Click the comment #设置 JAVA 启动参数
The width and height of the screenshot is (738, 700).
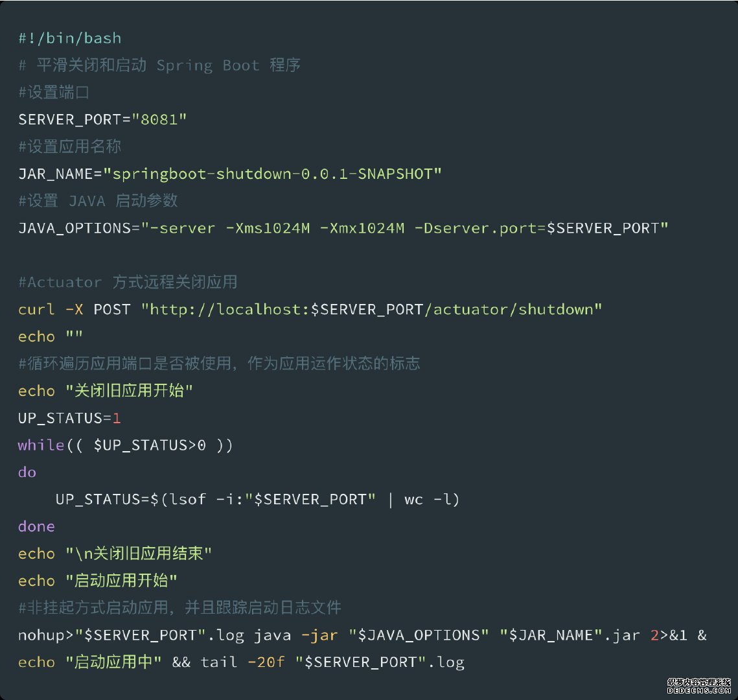coord(98,201)
